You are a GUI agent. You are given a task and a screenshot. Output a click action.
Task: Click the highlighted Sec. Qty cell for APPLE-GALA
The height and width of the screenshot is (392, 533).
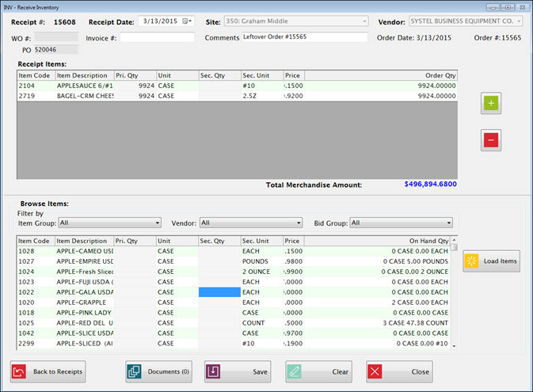point(219,292)
